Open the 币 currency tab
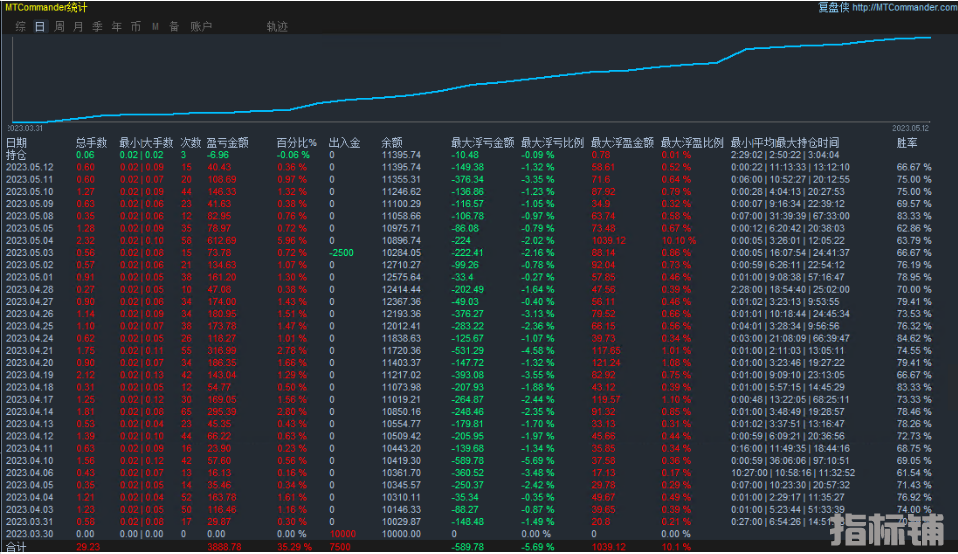The width and height of the screenshot is (958, 554). click(136, 26)
